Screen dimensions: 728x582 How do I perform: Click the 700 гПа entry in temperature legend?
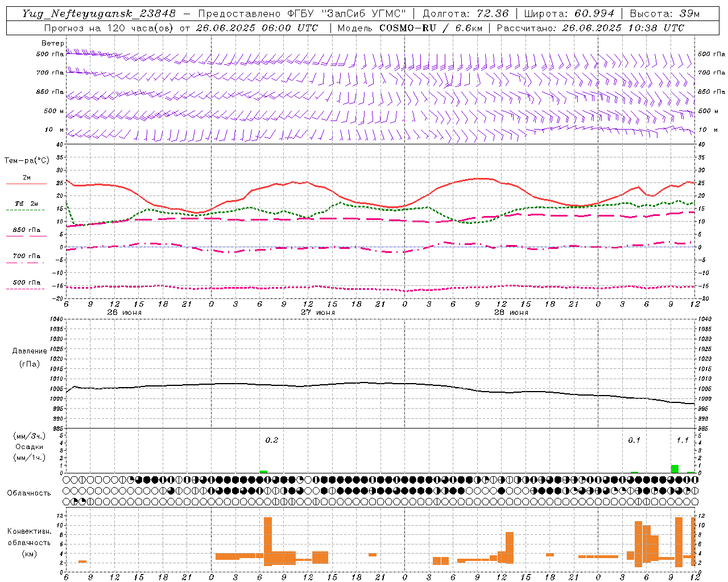(x=27, y=256)
